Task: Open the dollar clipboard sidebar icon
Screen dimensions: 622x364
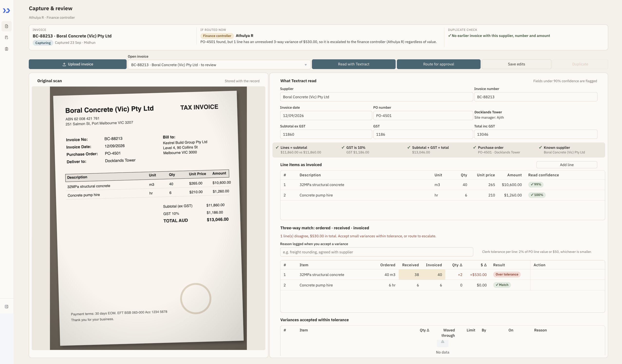Action: click(x=7, y=49)
